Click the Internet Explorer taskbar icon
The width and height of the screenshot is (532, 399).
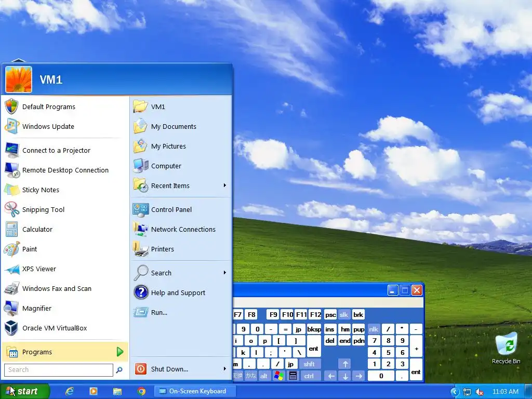click(x=70, y=391)
